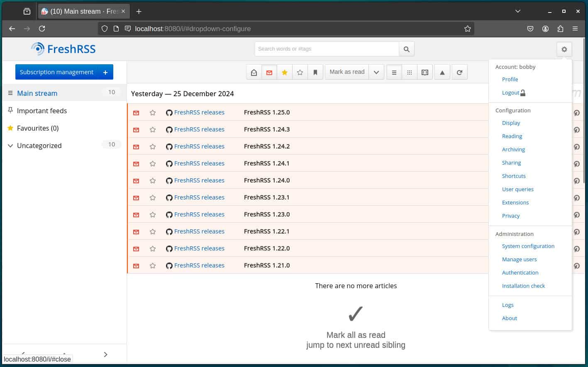588x367 pixels.
Task: Open the browser tab list chevron
Action: tap(517, 11)
